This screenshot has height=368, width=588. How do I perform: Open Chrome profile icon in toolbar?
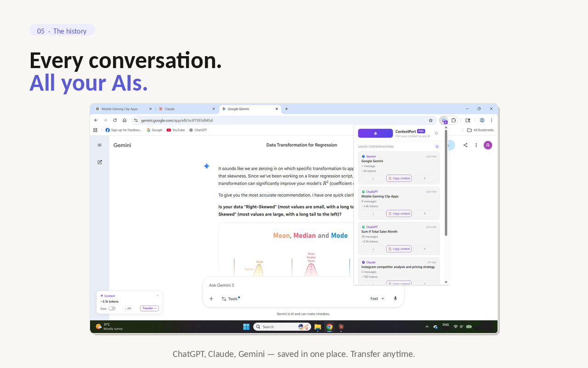tap(482, 120)
